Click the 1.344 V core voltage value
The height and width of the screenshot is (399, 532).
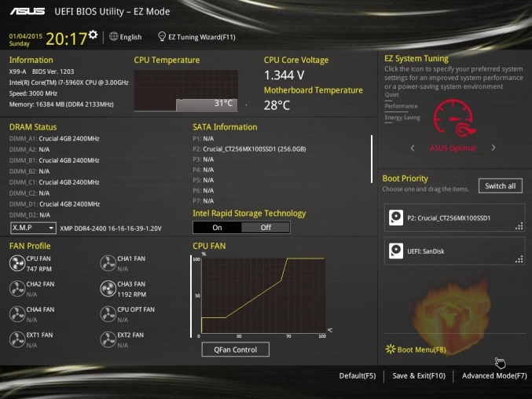(x=284, y=75)
